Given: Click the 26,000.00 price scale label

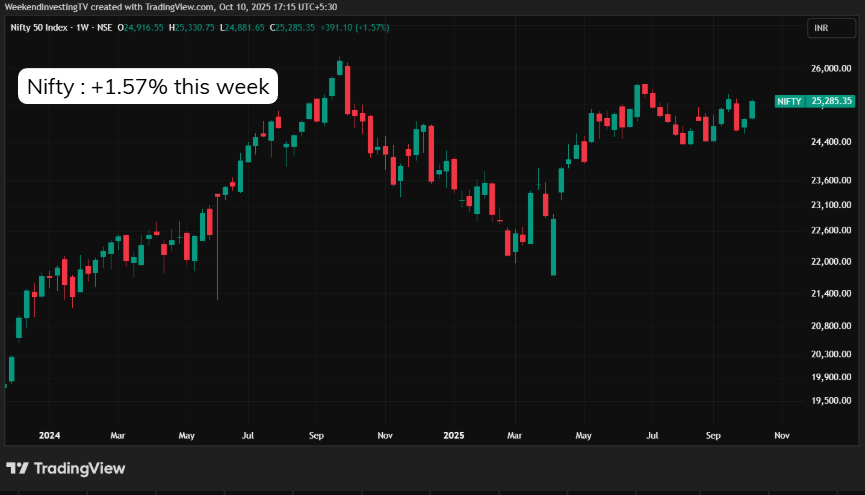Looking at the screenshot, I should coord(831,68).
